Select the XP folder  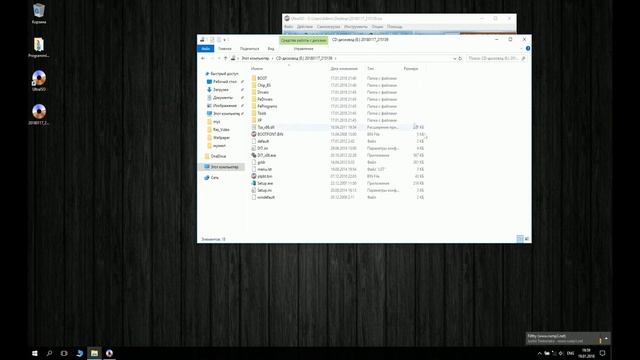(259, 120)
